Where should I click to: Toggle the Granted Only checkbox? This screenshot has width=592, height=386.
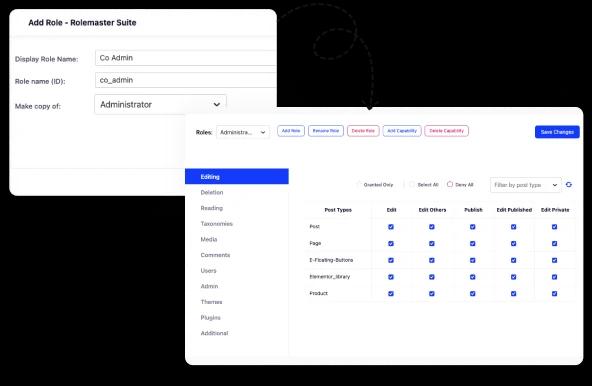359,185
